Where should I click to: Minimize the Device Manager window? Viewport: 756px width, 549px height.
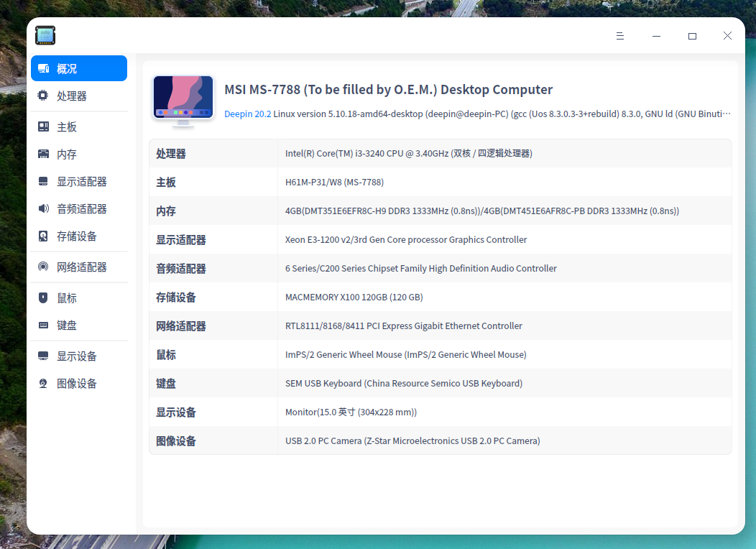pyautogui.click(x=656, y=36)
